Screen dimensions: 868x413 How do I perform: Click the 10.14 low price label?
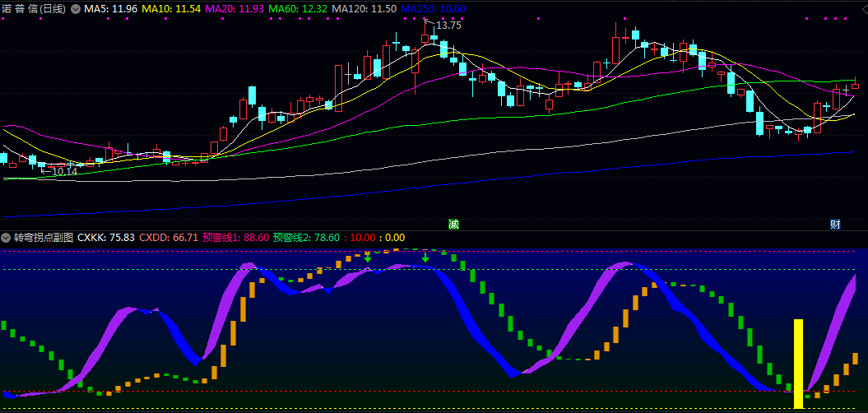[x=65, y=172]
